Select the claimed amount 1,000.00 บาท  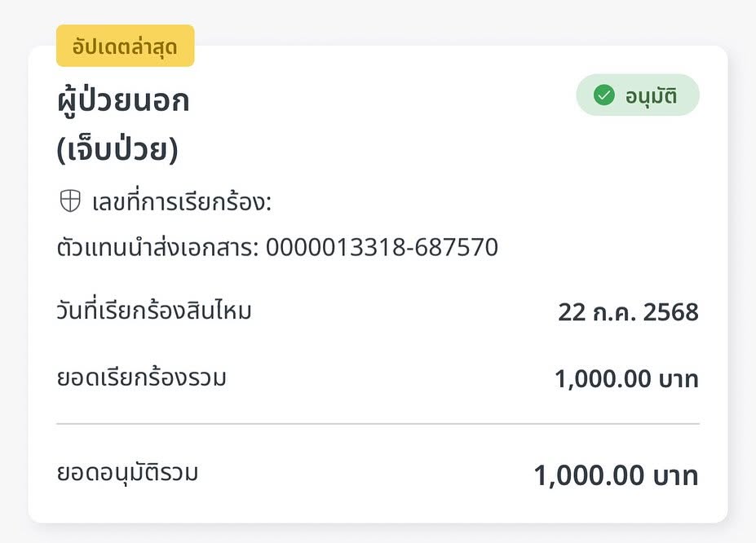coord(627,378)
